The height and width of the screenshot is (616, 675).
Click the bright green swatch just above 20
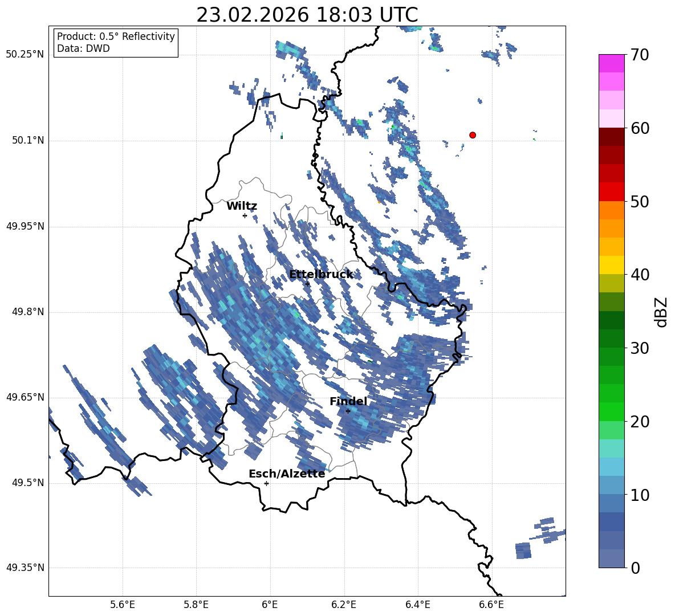(611, 411)
